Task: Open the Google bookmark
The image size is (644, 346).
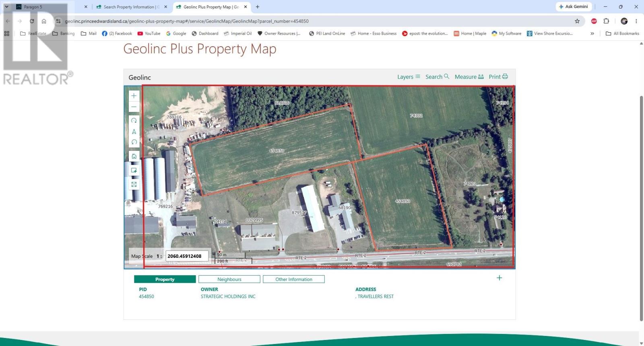Action: [176, 33]
